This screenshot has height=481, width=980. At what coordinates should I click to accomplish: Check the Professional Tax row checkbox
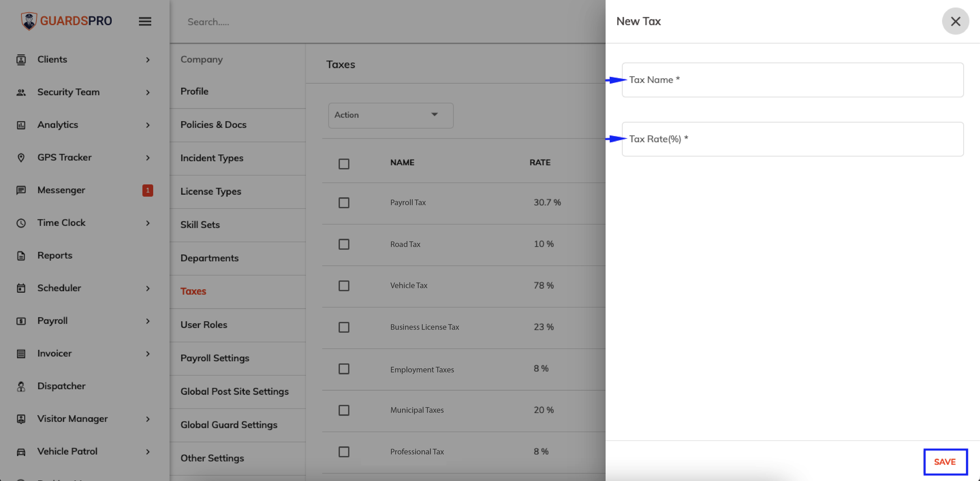[x=344, y=452]
